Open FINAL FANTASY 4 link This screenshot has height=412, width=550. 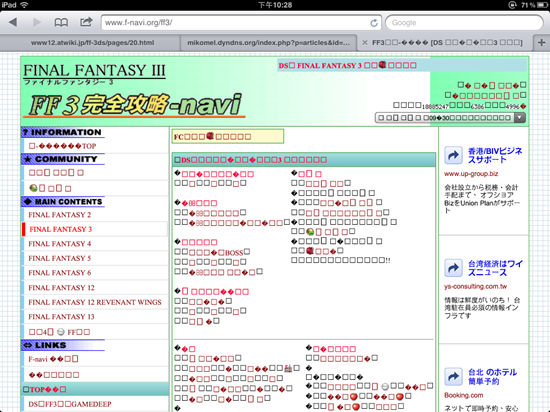coord(60,243)
